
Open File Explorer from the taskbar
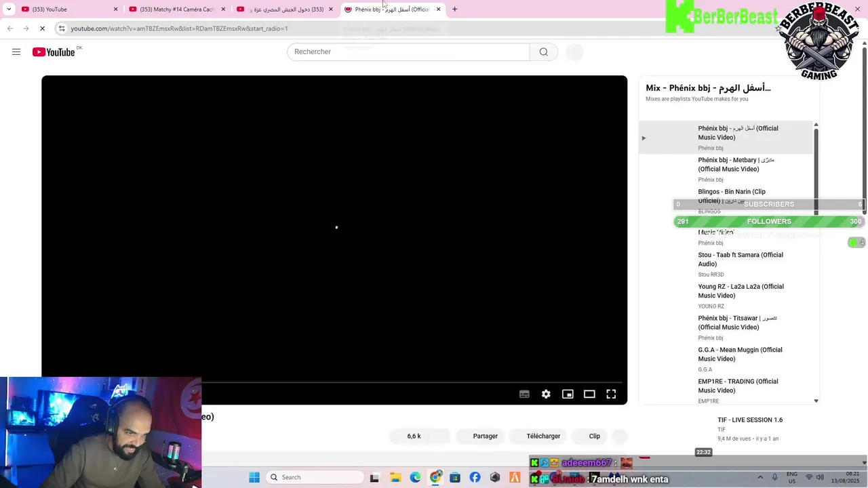pyautogui.click(x=395, y=477)
